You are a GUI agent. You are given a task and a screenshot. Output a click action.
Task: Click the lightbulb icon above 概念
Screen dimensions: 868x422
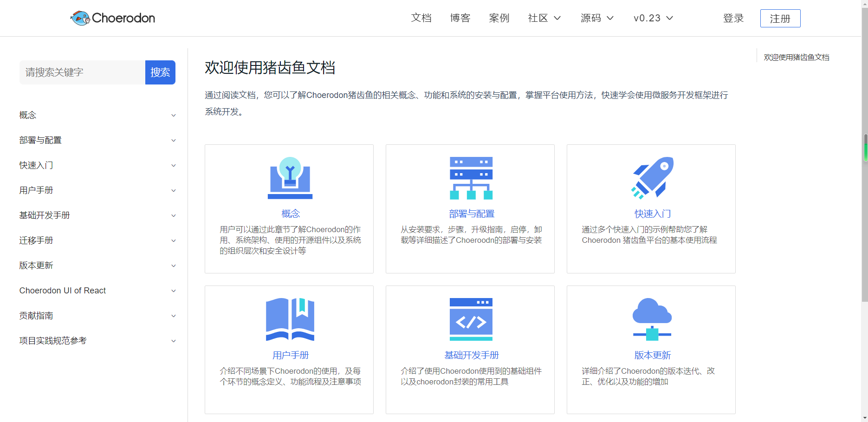pos(290,178)
